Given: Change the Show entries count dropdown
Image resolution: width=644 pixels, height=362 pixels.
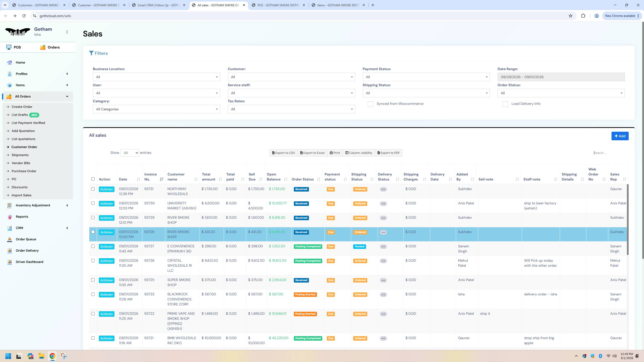Looking at the screenshot, I should [130, 153].
